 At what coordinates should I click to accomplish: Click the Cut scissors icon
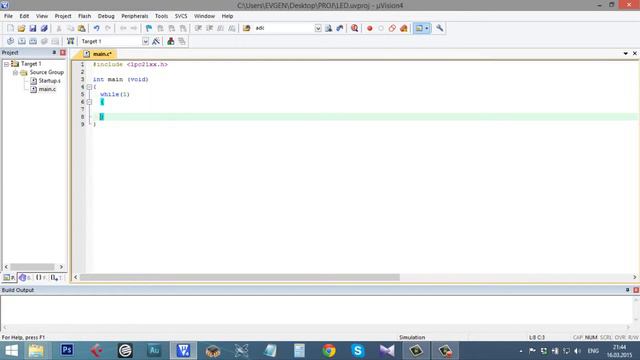click(59, 28)
